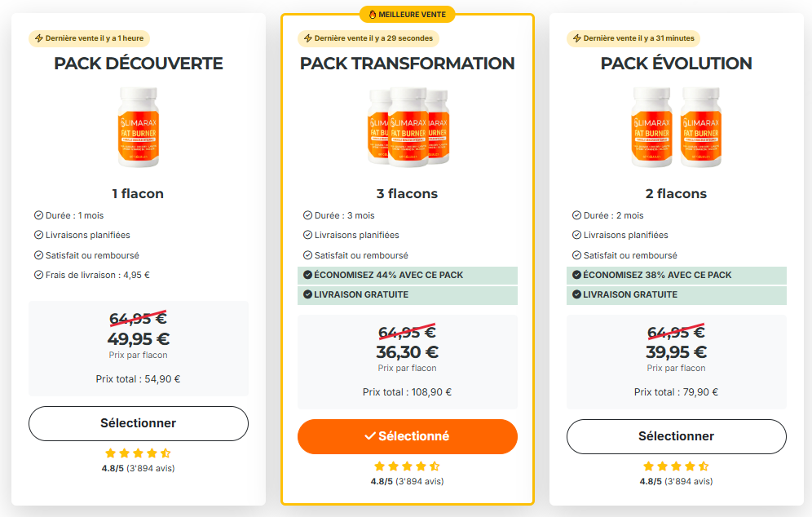Click the single Slimarax bottle image
Image resolution: width=812 pixels, height=517 pixels.
click(138, 126)
